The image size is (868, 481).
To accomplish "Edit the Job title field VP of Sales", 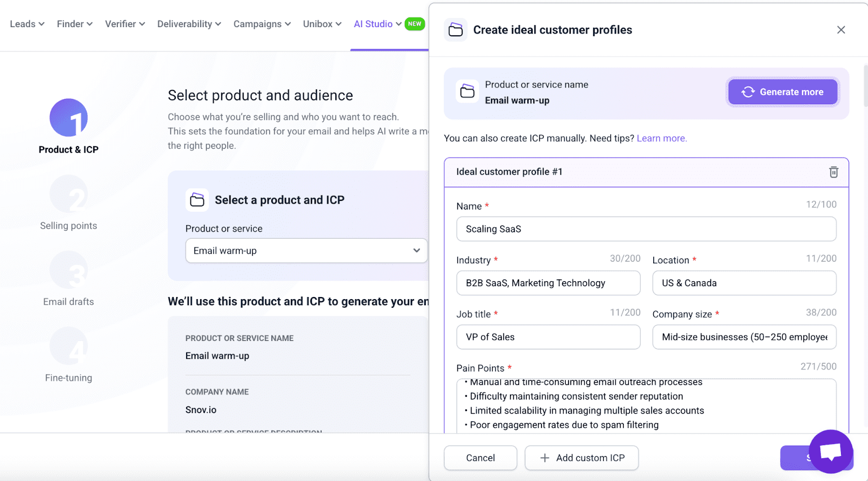I will (x=548, y=337).
